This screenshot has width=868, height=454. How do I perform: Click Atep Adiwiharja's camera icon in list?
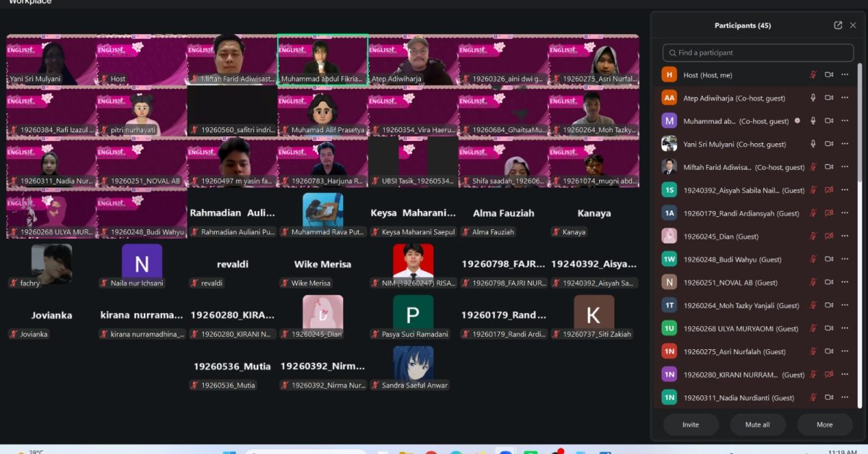click(x=829, y=98)
